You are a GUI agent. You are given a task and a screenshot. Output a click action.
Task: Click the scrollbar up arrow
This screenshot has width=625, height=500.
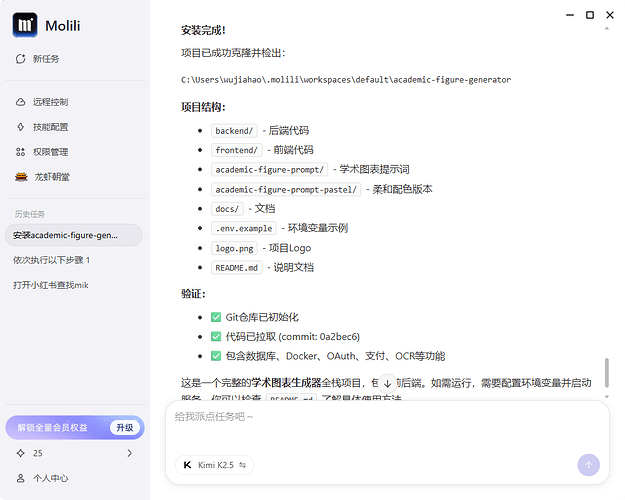click(607, 29)
